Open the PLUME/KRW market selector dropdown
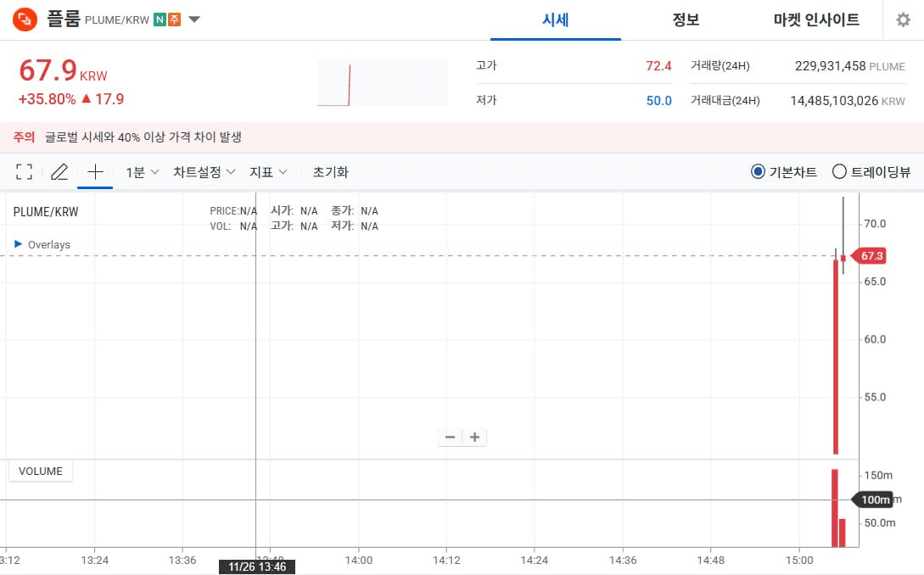This screenshot has width=924, height=575. tap(194, 20)
